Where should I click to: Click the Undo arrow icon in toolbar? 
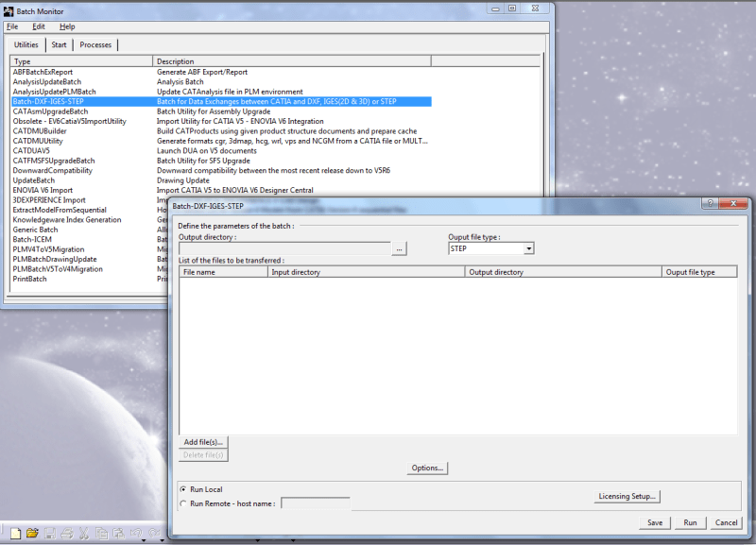coord(136,533)
